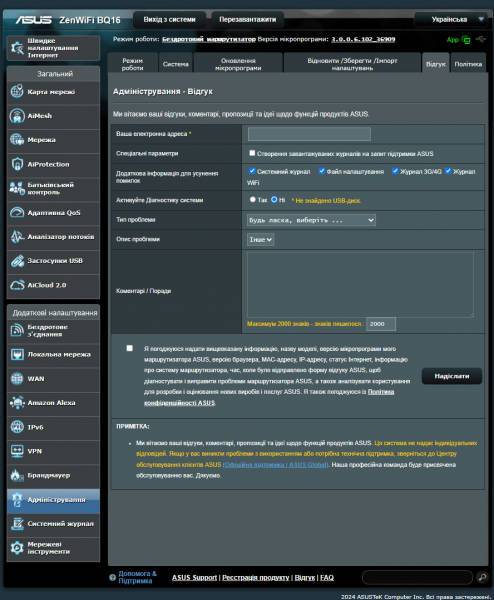Click the help question mark icon
Screen dimensions: 494x600
point(112,577)
